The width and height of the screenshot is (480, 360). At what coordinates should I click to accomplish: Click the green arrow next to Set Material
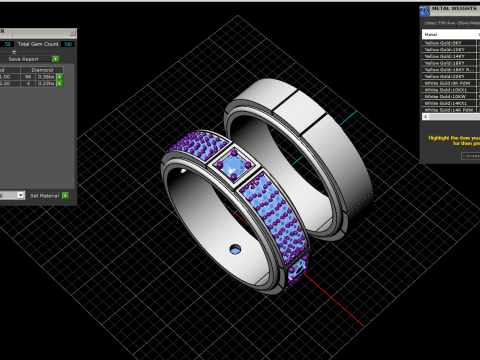point(65,196)
